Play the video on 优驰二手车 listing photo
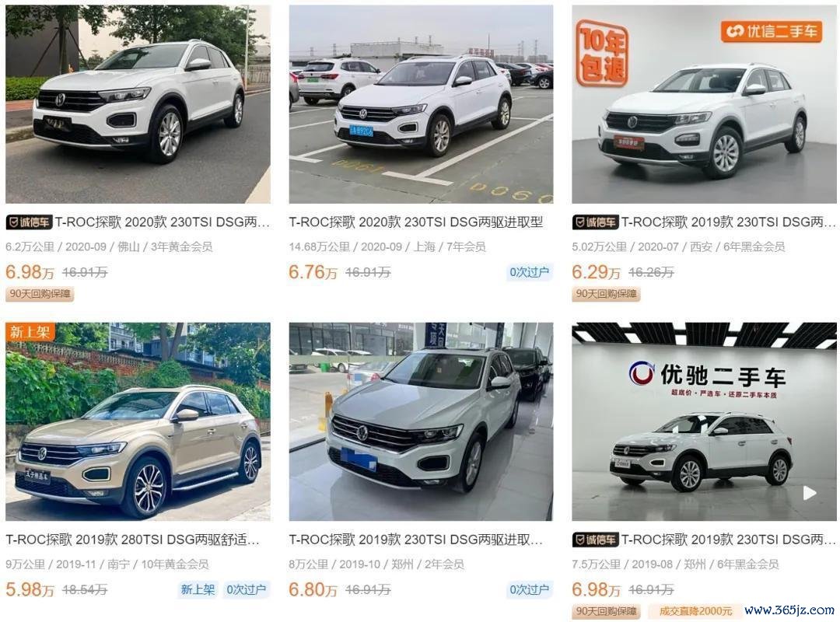 [810, 493]
